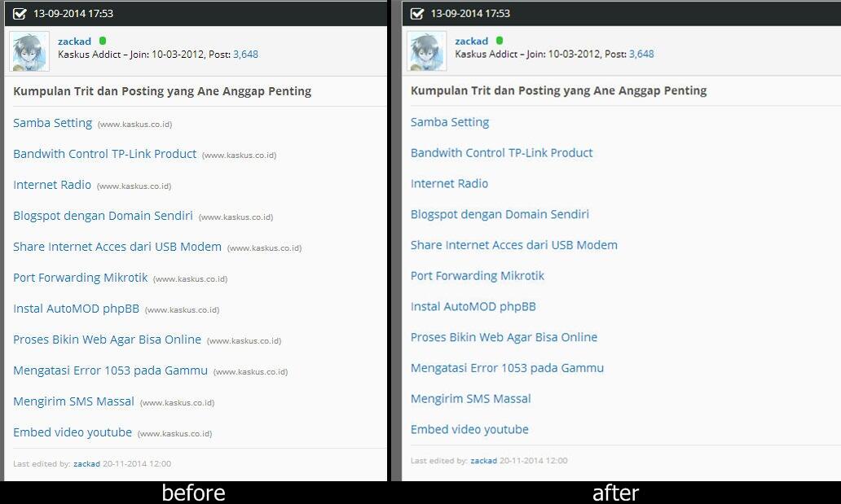The image size is (841, 504).
Task: Open Mengatasi Error 1053 pada Gammu
Action: tap(108, 370)
